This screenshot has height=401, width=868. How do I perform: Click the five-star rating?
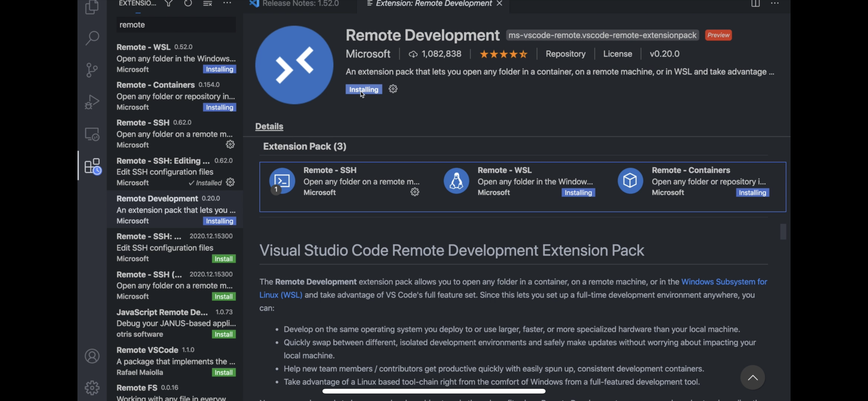[x=503, y=54]
